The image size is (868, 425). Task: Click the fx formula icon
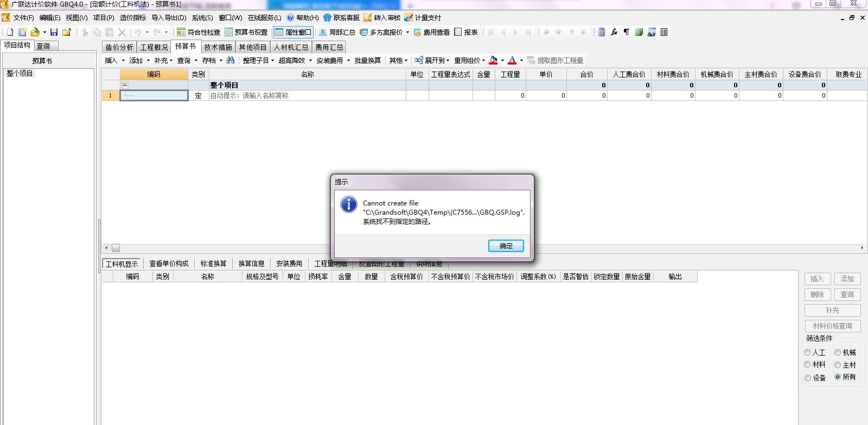tap(614, 33)
